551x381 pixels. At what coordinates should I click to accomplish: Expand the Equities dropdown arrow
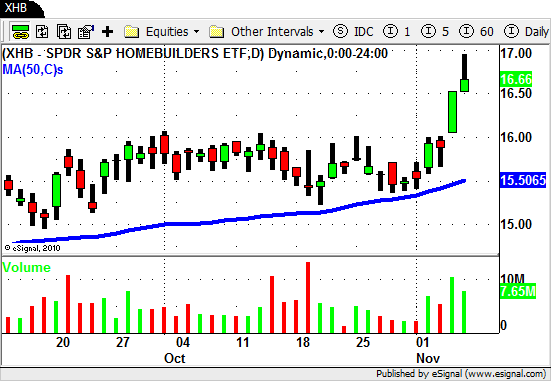[x=196, y=32]
